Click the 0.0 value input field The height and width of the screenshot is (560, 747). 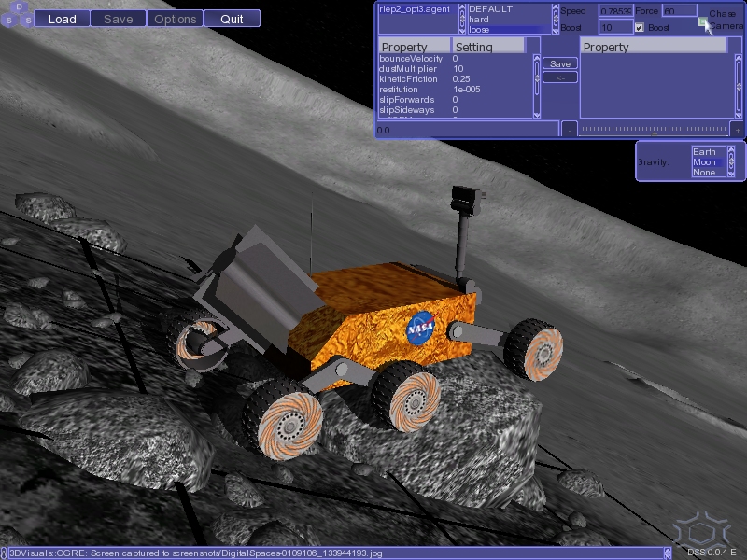(468, 130)
